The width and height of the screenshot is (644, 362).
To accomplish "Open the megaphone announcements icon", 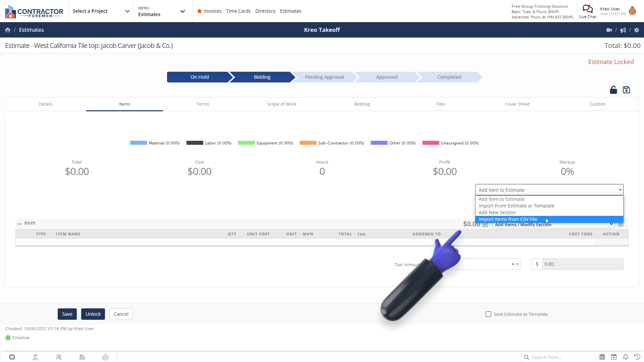I will (623, 30).
